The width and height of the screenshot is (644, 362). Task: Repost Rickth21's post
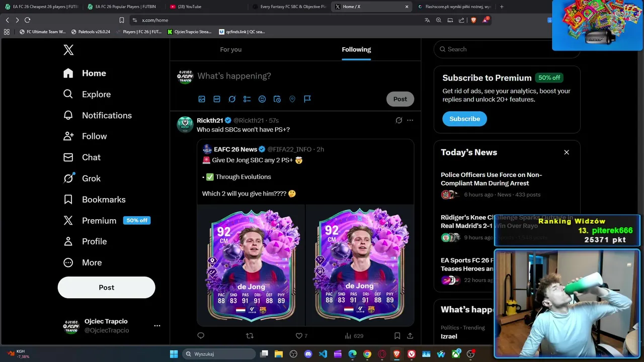point(250,336)
